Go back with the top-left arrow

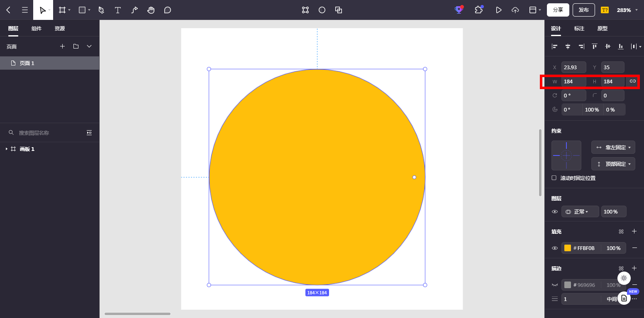tap(8, 10)
